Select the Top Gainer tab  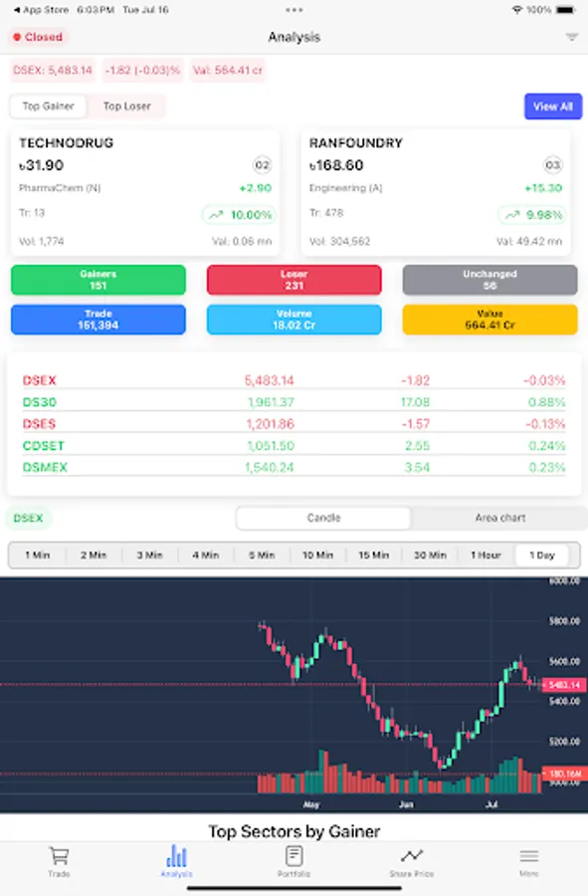(x=48, y=107)
